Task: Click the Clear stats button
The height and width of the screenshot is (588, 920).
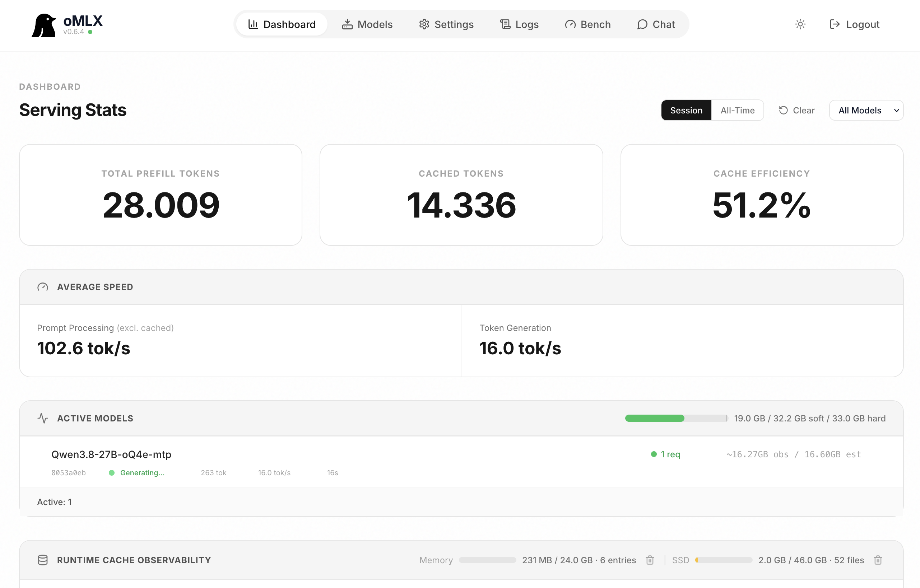Action: tap(796, 110)
